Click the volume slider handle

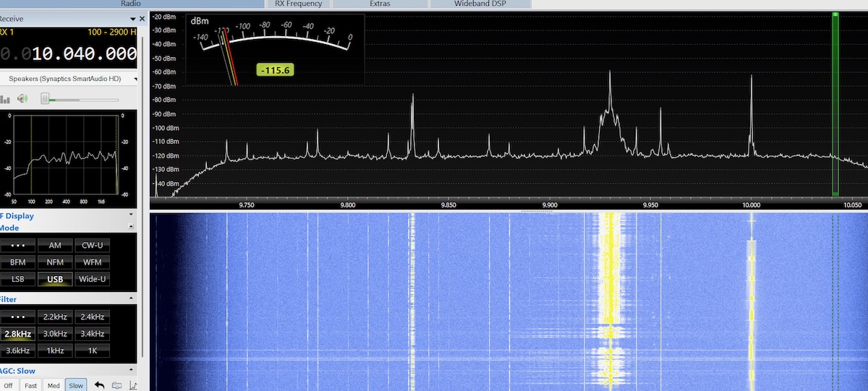[x=45, y=98]
